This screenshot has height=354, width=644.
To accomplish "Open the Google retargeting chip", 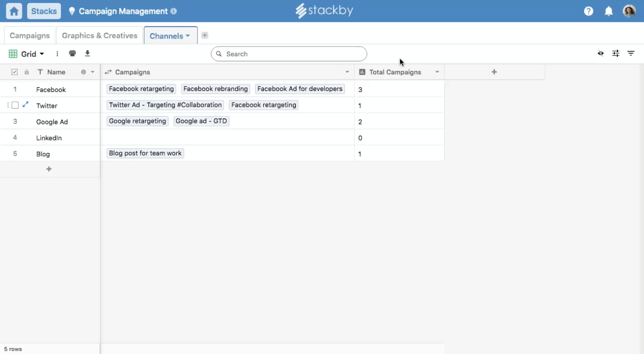I will click(x=138, y=121).
